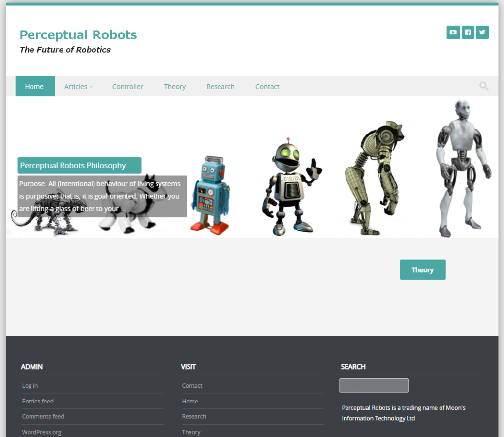Open the Entries feed link
This screenshot has width=504, height=437.
38,402
